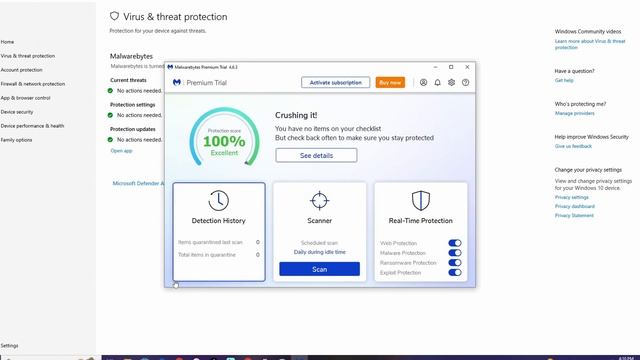The width and height of the screenshot is (640, 360).
Task: Click the green check under Protection updates
Action: [x=110, y=140]
